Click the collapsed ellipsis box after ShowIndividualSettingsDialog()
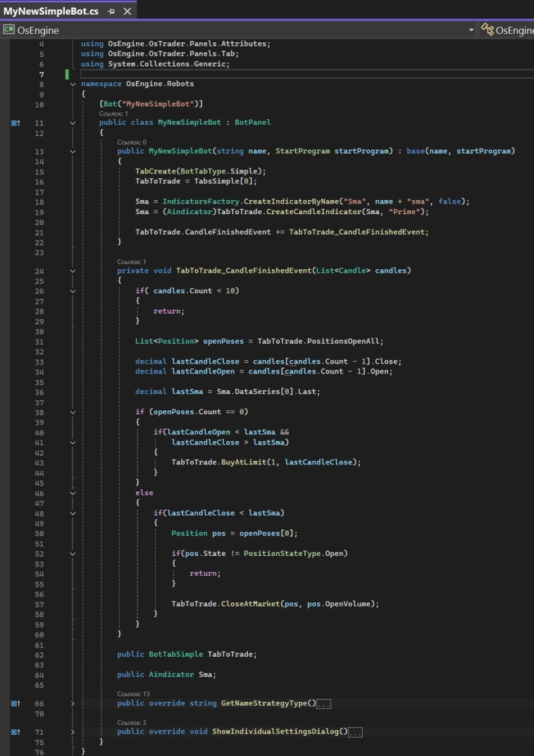 pos(355,732)
